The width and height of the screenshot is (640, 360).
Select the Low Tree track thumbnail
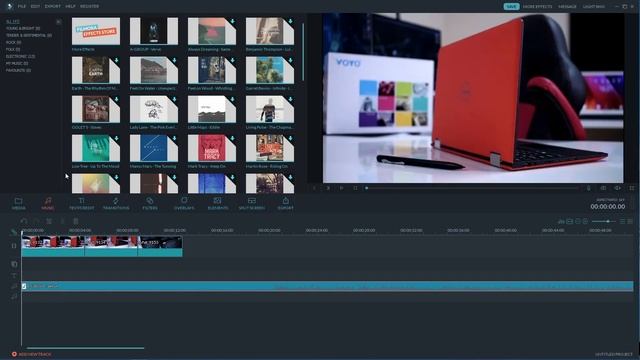pos(96,148)
